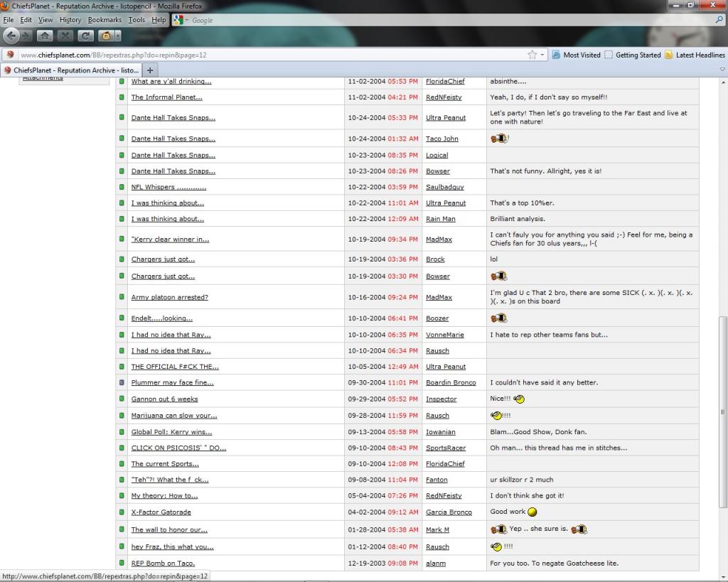Open the View menu
The width and height of the screenshot is (728, 582).
click(x=45, y=19)
